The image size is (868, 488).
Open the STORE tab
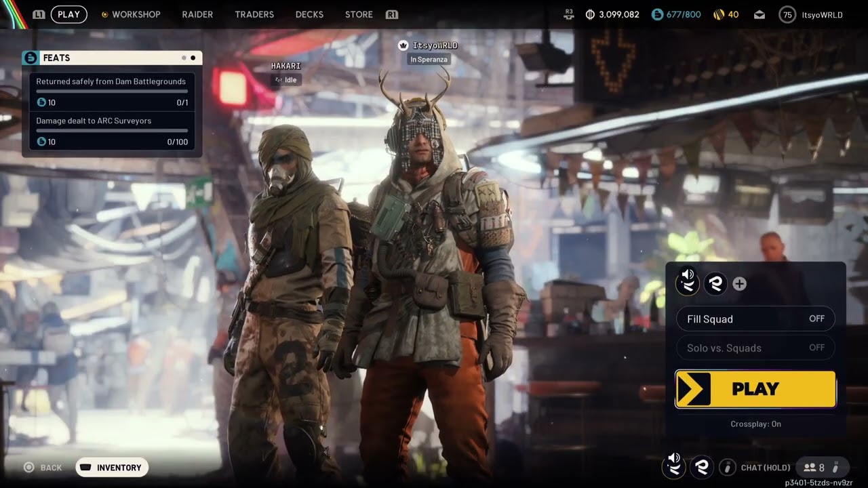359,14
